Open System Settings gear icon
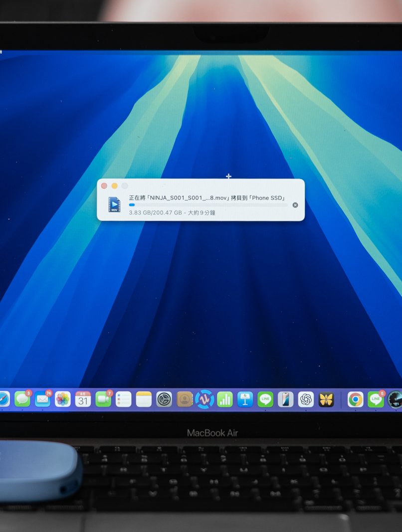Viewport: 402px width, 532px height. (164, 399)
